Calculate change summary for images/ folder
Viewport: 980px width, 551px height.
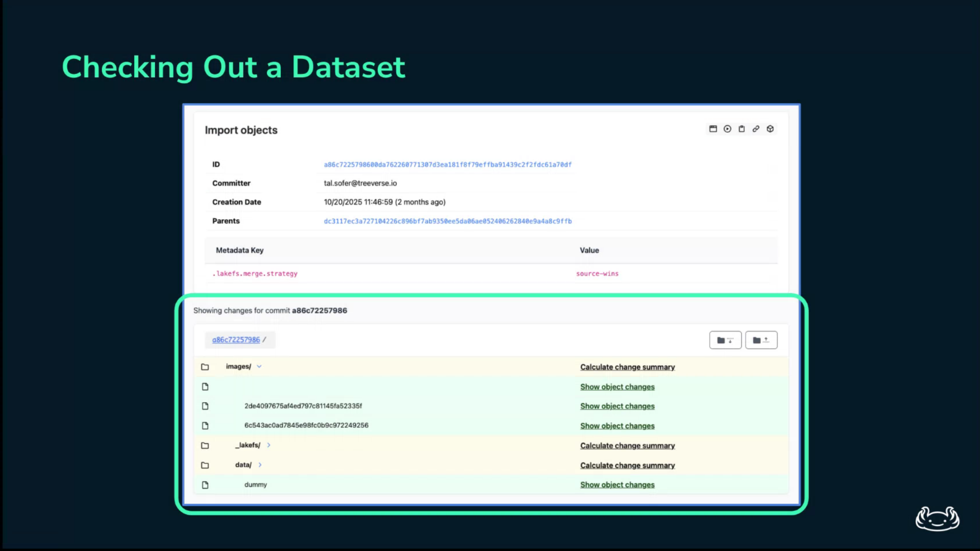pyautogui.click(x=627, y=367)
